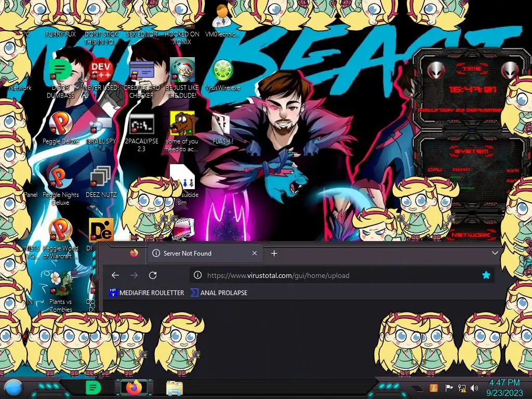Launch VirusWire.exe lime icon
The image size is (532, 399).
tap(222, 70)
